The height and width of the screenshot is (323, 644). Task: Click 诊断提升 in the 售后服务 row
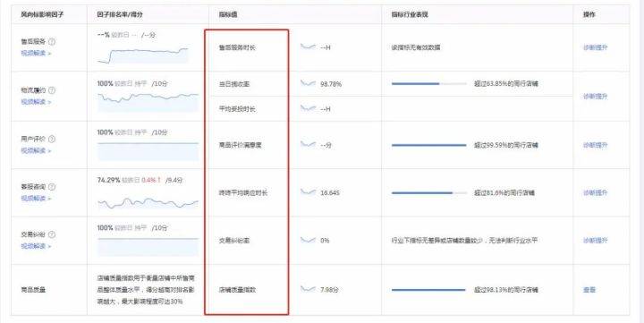pyautogui.click(x=595, y=47)
